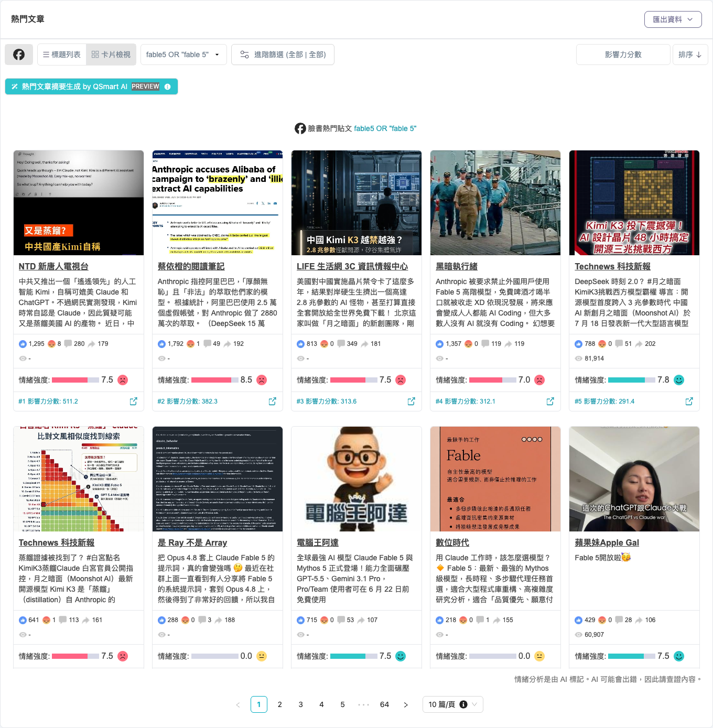Click like icon on NTD 新唐人電視台 card
The width and height of the screenshot is (713, 728).
coord(23,344)
